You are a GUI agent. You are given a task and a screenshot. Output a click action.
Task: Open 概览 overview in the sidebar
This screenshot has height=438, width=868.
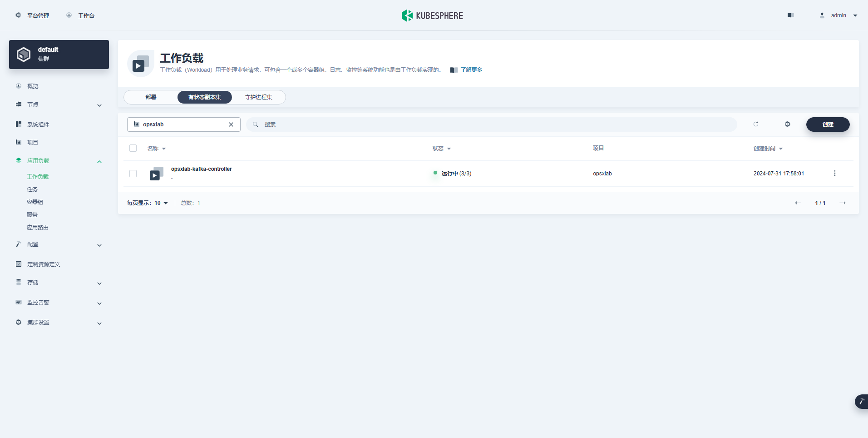[x=33, y=86]
